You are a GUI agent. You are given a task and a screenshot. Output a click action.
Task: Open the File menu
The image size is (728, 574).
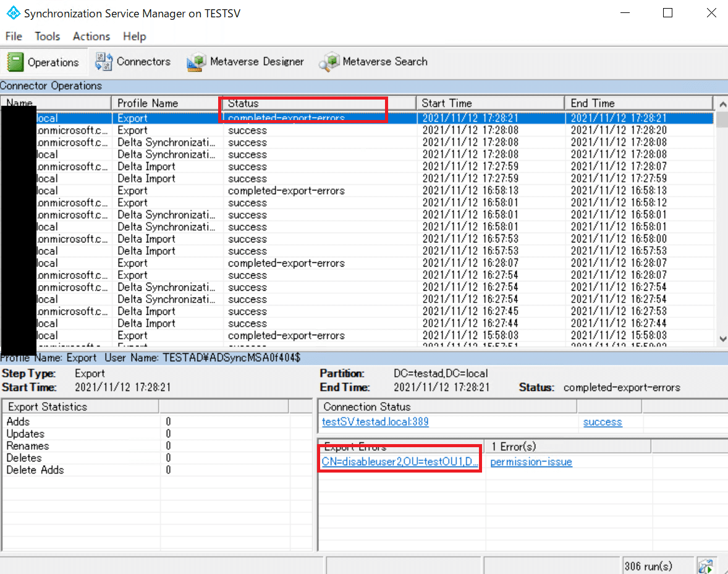pyautogui.click(x=14, y=36)
